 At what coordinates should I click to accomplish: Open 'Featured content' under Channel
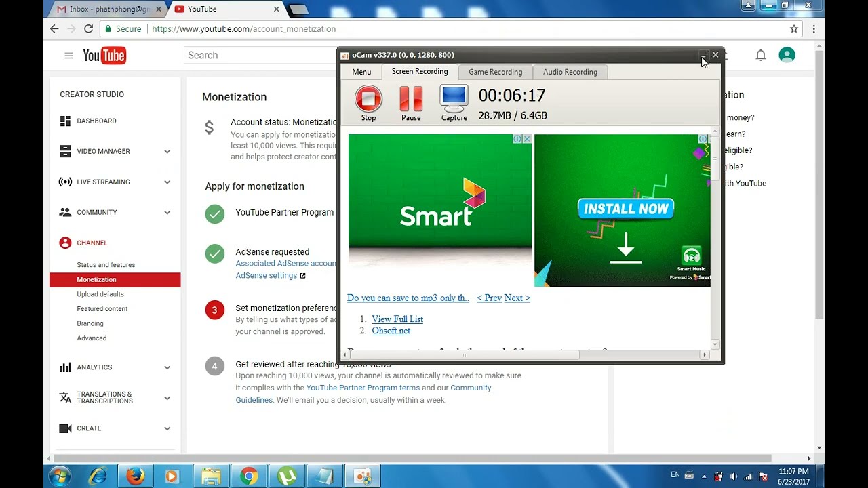click(x=102, y=309)
